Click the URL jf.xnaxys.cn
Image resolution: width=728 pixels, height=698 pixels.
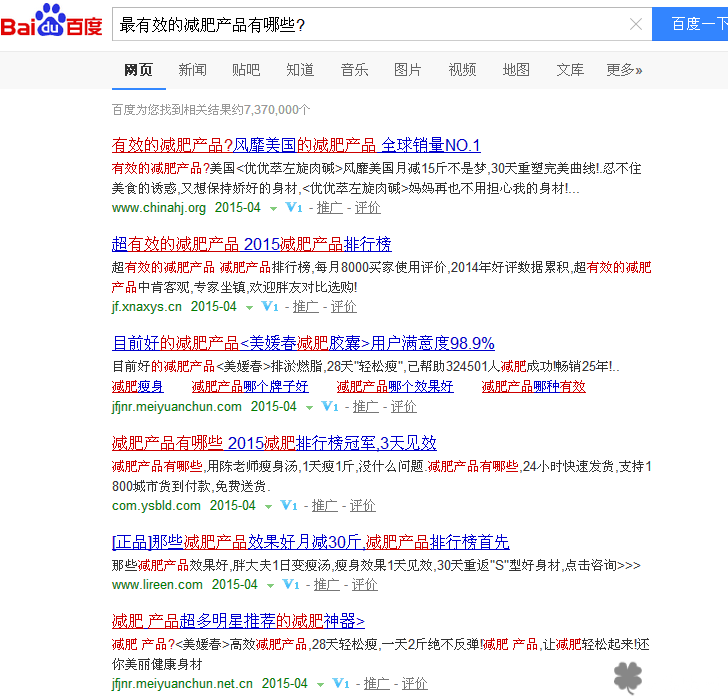(x=147, y=307)
